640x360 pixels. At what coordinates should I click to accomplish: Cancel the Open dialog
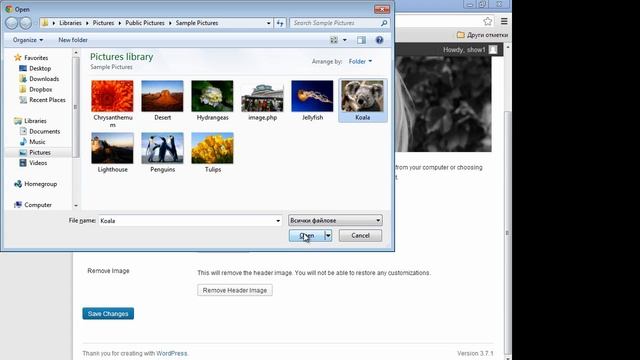360,236
